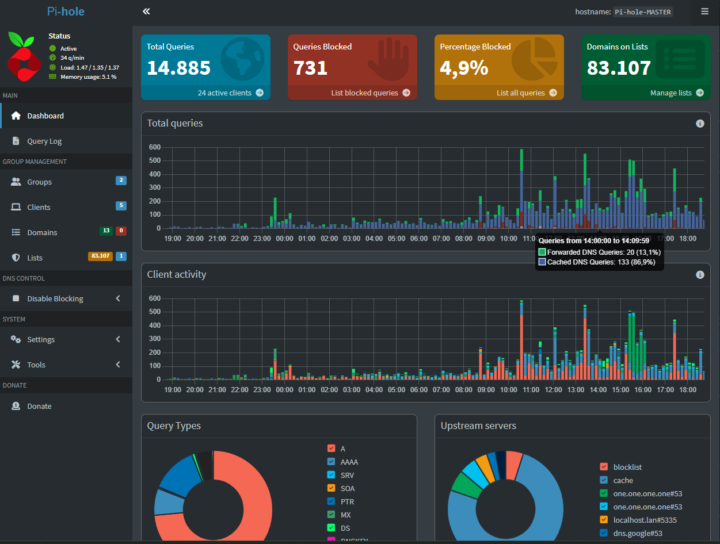Click the globe icon in Total Queries card
Viewport: 720px width, 544px height.
[x=242, y=59]
